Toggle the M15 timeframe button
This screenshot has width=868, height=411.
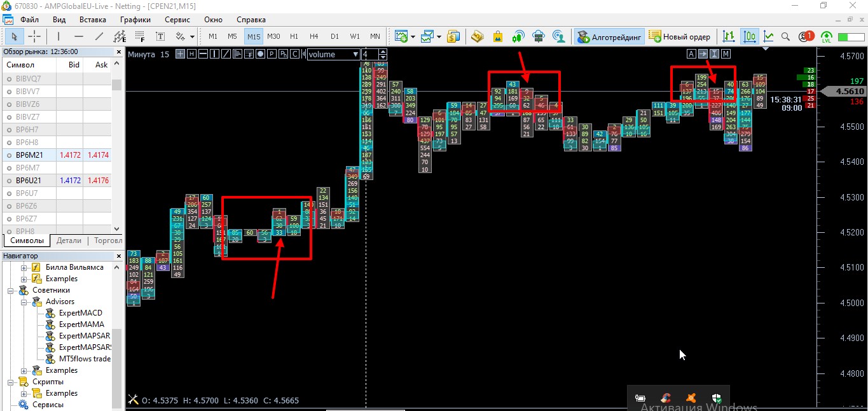tap(254, 36)
